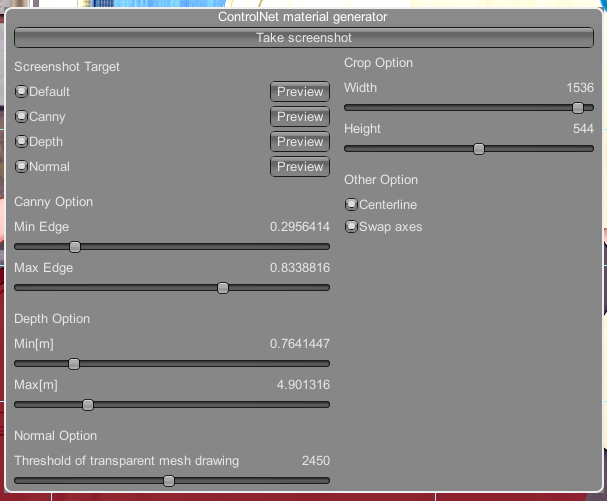The height and width of the screenshot is (501, 607).
Task: Click the Max Edge slider handle
Action: [223, 288]
